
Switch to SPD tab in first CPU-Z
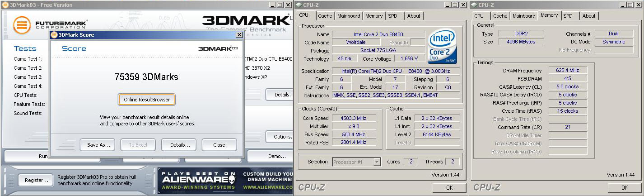[x=393, y=16]
